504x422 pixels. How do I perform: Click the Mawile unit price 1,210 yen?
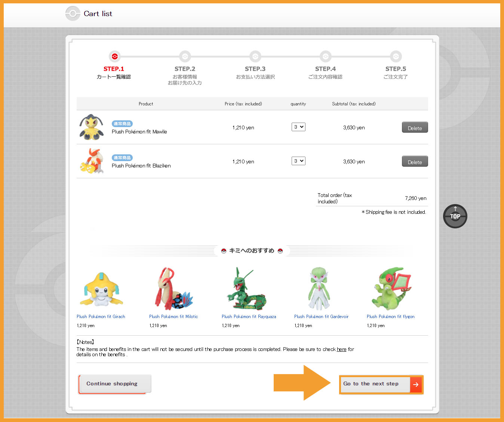pyautogui.click(x=243, y=127)
